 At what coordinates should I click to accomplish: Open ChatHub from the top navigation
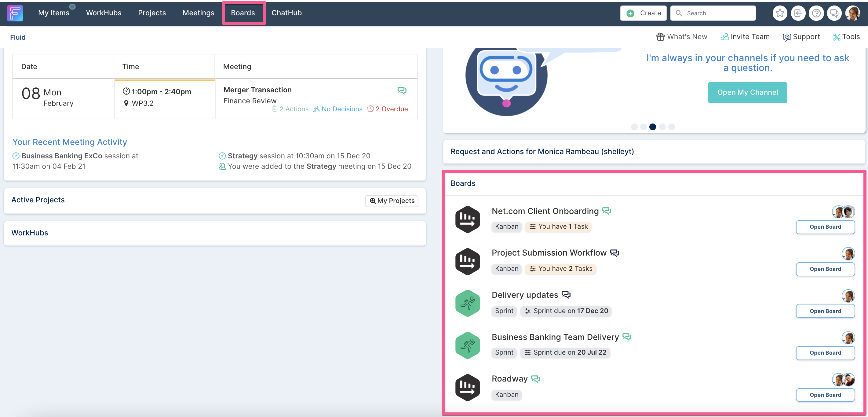click(287, 13)
